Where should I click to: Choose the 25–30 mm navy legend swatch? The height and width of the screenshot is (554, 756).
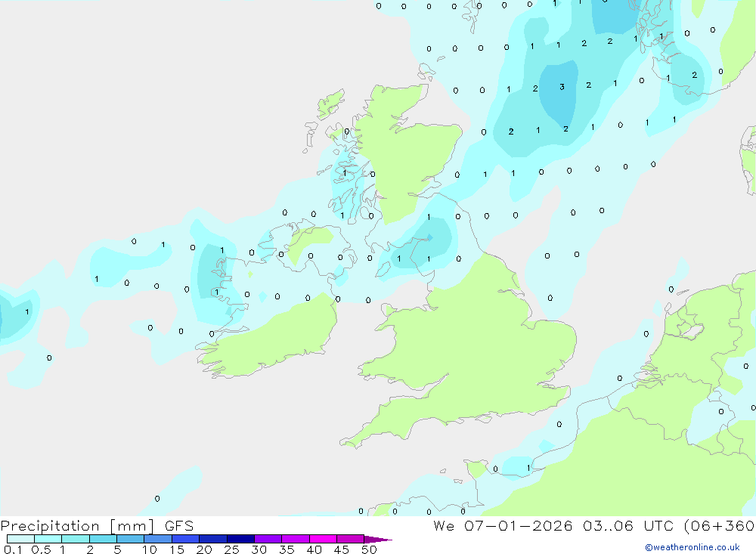(240, 539)
